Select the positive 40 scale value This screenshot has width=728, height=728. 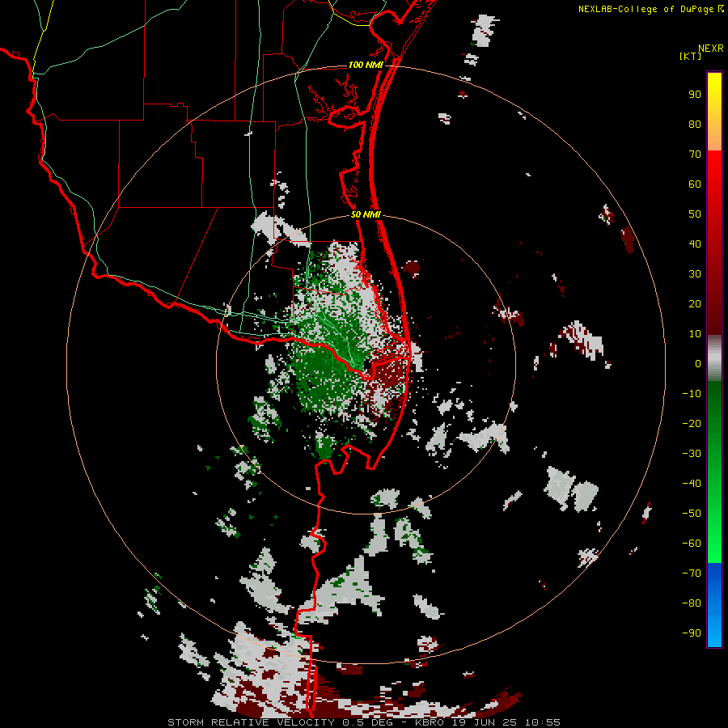tap(695, 244)
